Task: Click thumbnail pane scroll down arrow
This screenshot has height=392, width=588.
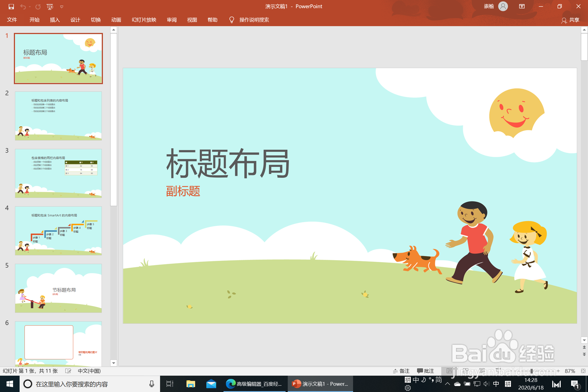Action: pos(114,363)
